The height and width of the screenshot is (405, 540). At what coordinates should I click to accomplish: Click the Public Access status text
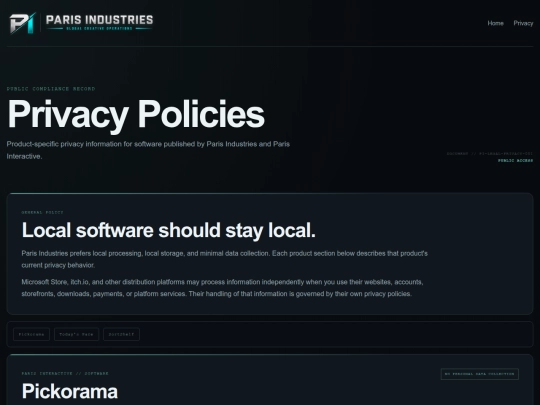(x=515, y=160)
